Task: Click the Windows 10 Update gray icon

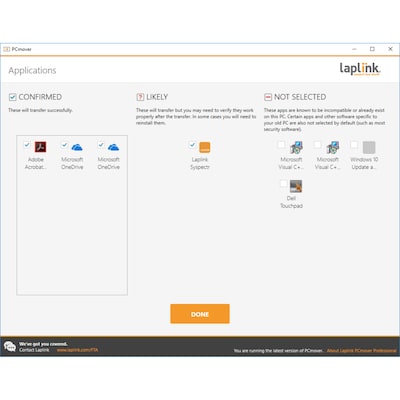Action: tap(369, 147)
